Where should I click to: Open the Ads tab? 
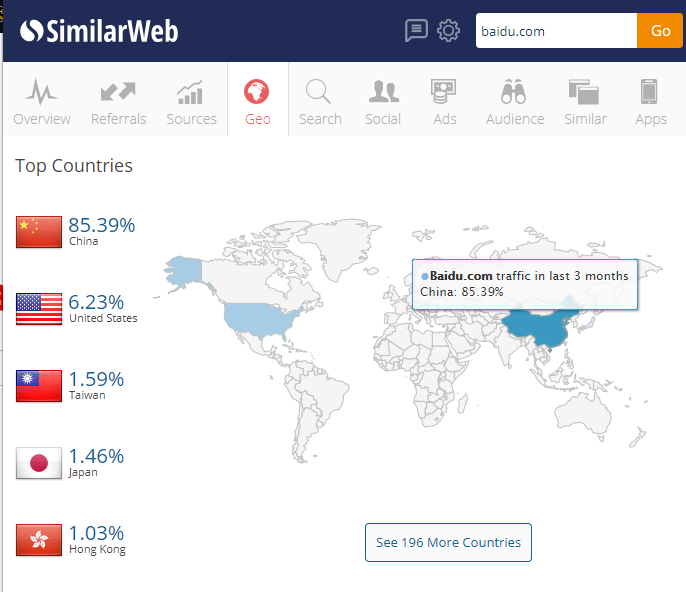[x=444, y=102]
